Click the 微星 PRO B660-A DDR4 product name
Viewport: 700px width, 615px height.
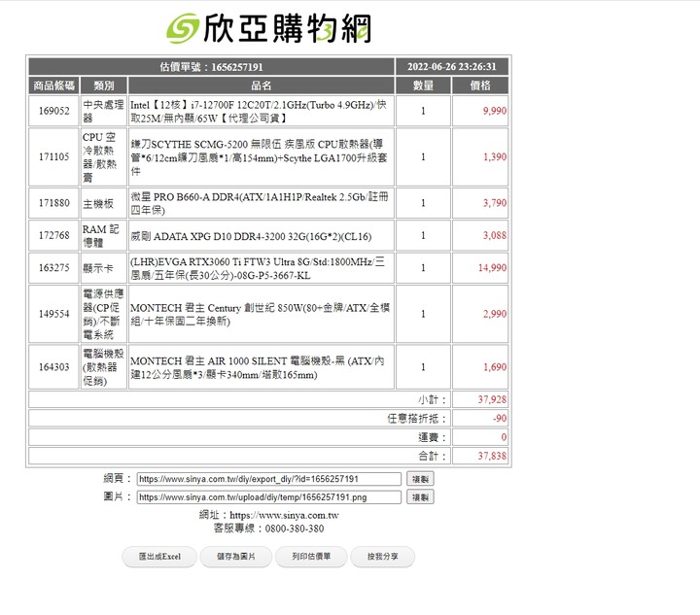pos(262,203)
